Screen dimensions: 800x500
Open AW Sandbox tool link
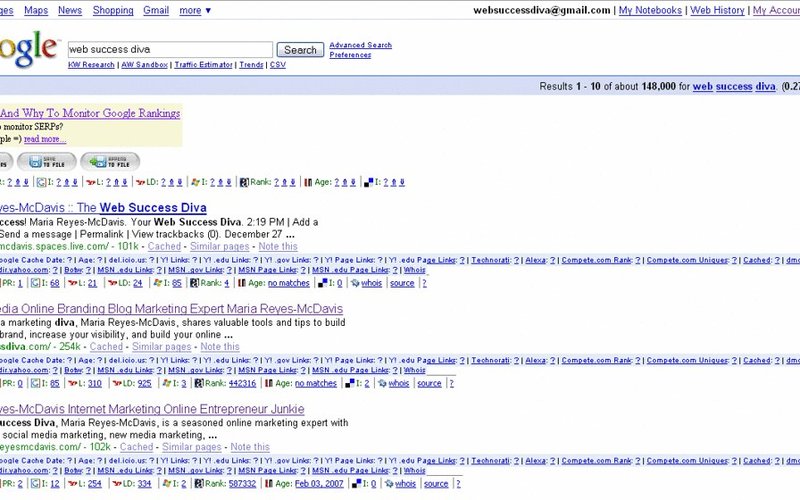pyautogui.click(x=144, y=65)
